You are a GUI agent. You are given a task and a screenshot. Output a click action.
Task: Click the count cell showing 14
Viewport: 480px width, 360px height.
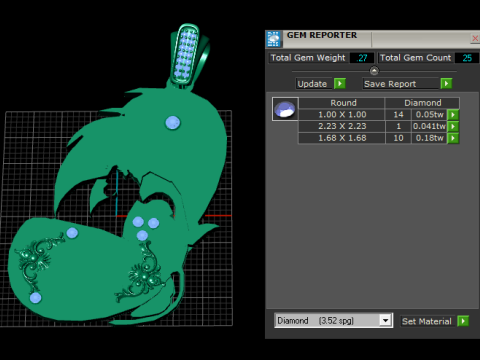[398, 115]
